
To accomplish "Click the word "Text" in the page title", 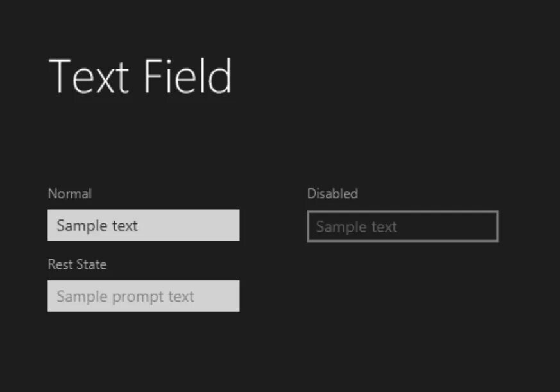I will [89, 76].
